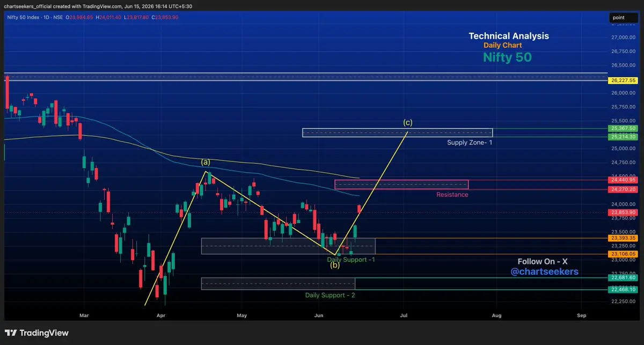Click 23,000.00 on the price scale
The height and width of the screenshot is (345, 644).
pyautogui.click(x=623, y=260)
